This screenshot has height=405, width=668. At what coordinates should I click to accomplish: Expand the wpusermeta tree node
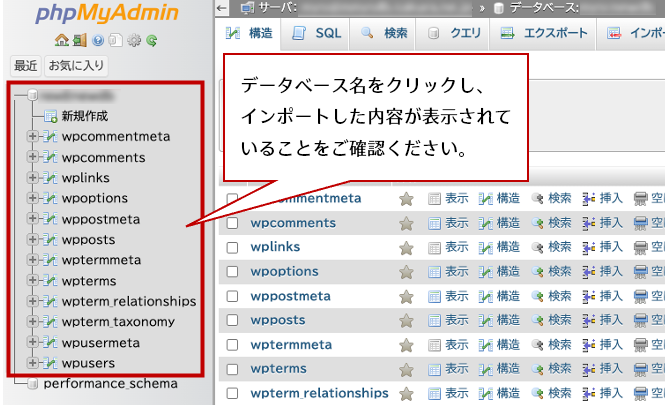tap(32, 342)
